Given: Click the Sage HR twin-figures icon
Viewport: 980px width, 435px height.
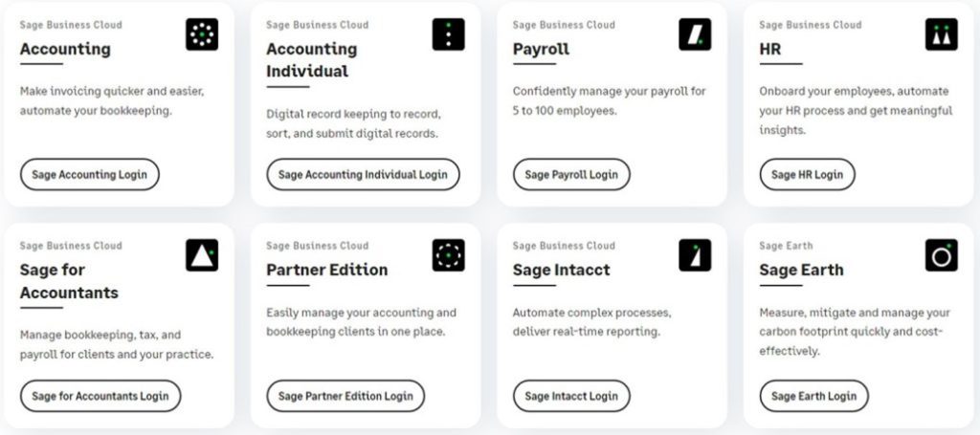Looking at the screenshot, I should point(942,34).
